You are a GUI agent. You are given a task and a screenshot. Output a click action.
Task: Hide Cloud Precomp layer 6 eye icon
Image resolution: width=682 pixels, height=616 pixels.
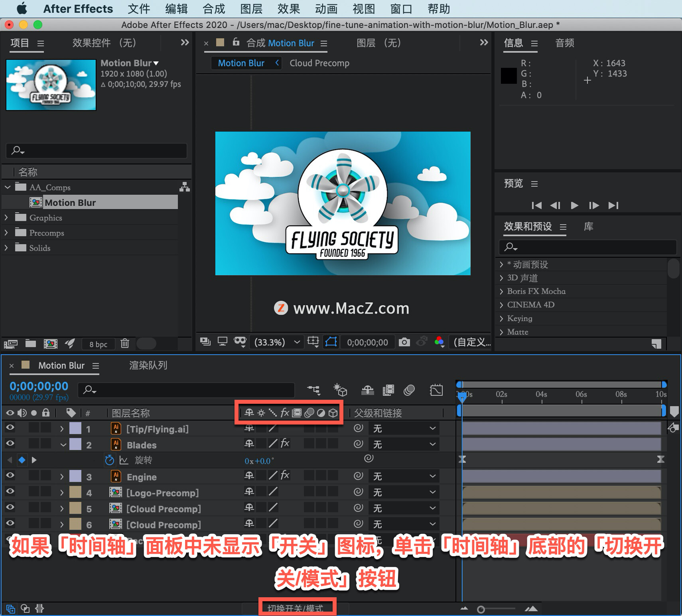[x=10, y=523]
